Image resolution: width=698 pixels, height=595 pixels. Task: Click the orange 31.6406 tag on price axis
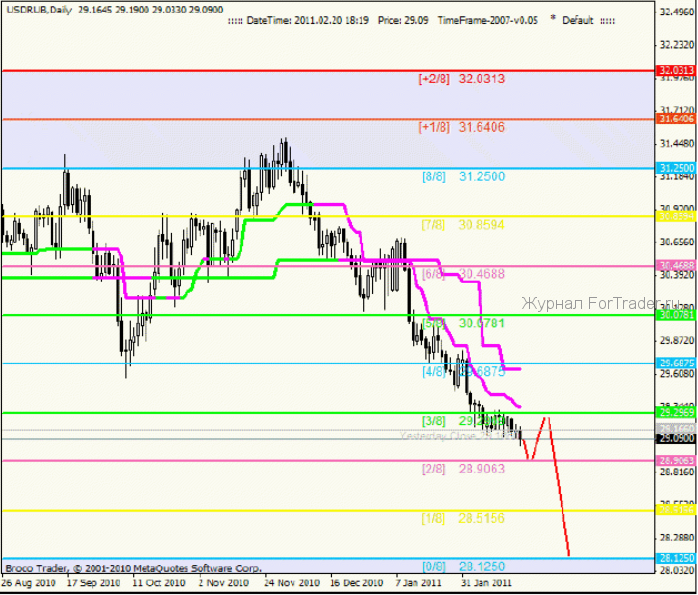pos(676,119)
